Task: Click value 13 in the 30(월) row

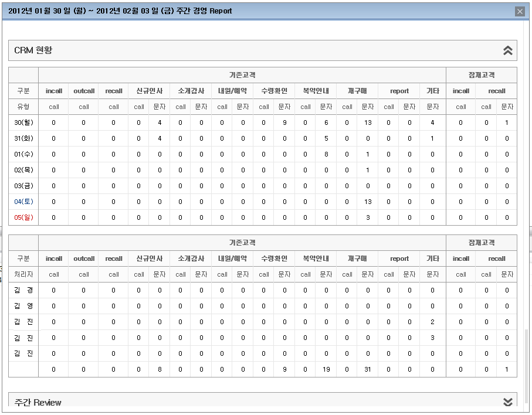Action: click(368, 123)
